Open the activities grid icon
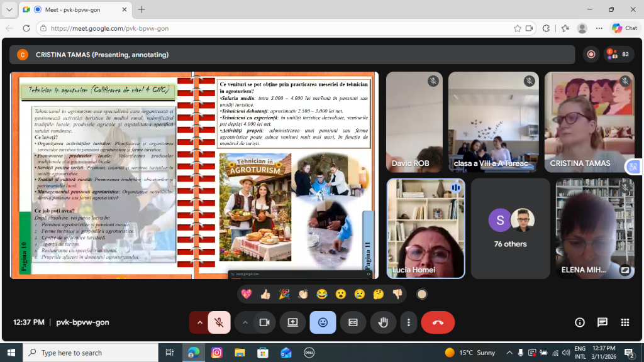 pyautogui.click(x=625, y=322)
